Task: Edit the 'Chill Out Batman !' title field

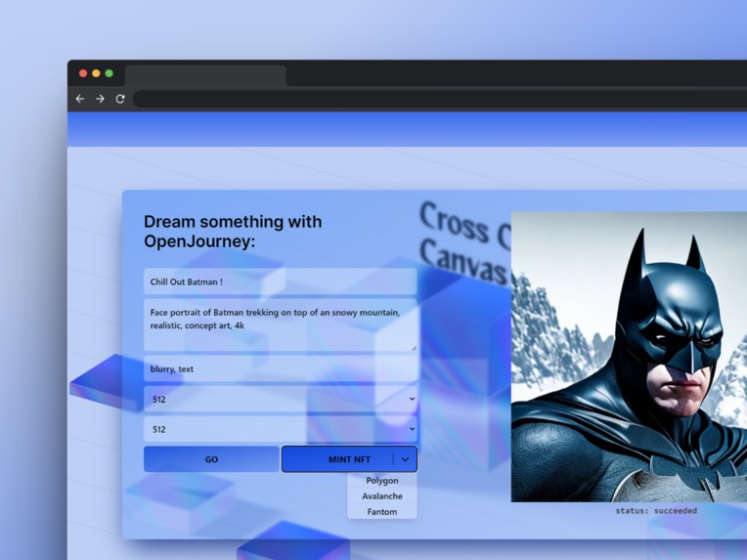Action: 280,281
